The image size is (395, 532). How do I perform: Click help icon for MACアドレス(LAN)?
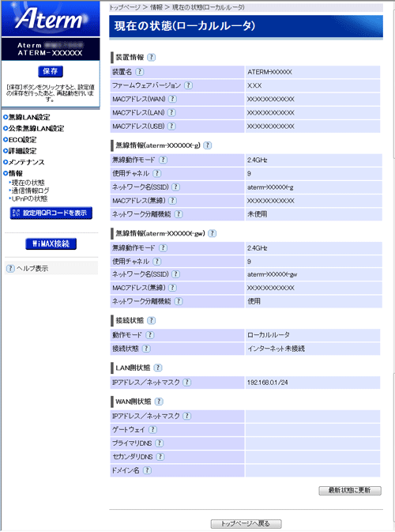pos(171,112)
